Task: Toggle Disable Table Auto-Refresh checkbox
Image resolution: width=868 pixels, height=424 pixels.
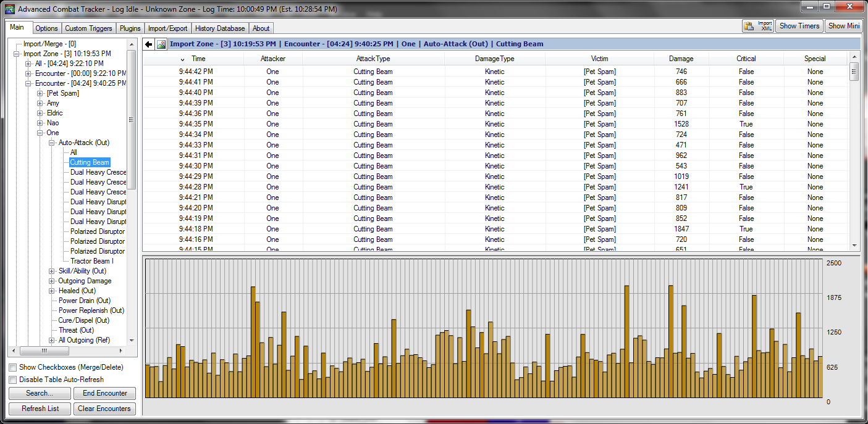Action: click(13, 380)
